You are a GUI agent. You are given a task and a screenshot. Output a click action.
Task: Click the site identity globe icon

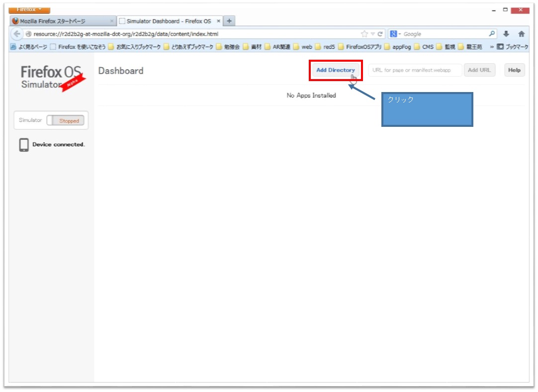click(x=28, y=34)
